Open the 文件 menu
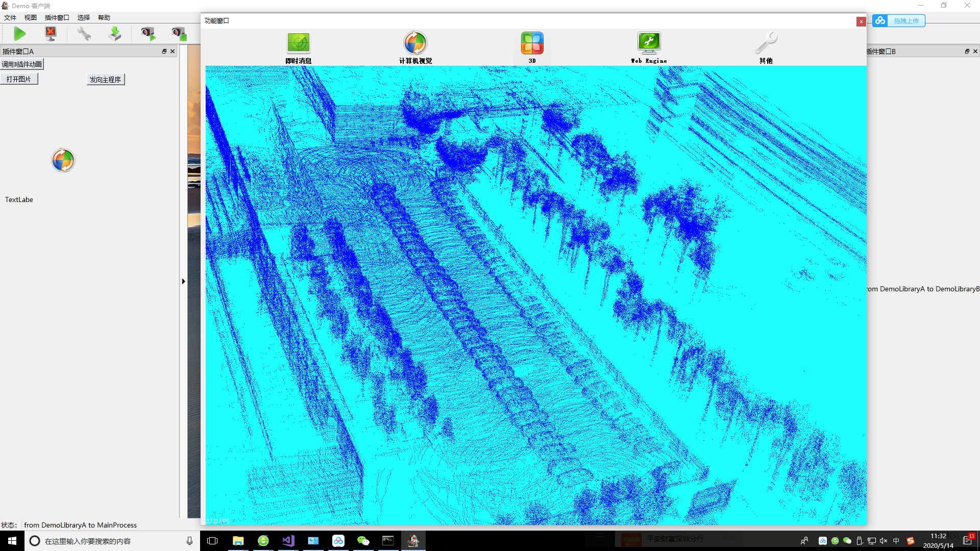The height and width of the screenshot is (551, 980). [10, 17]
